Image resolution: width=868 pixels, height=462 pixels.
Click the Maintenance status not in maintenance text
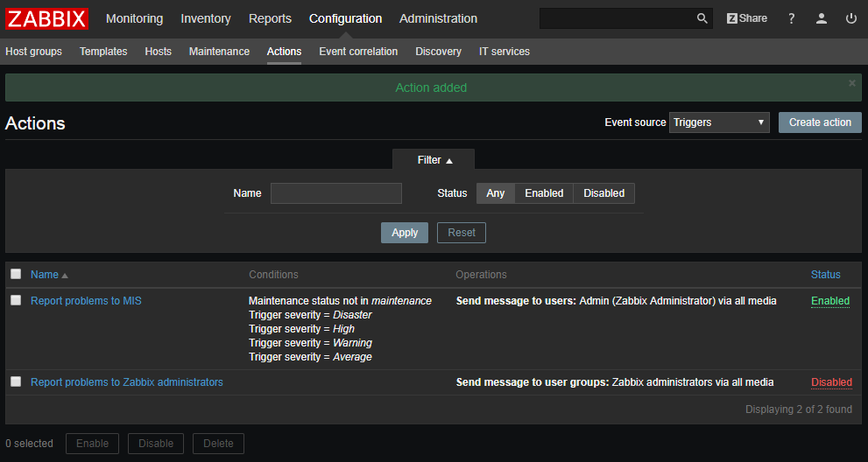tap(340, 300)
